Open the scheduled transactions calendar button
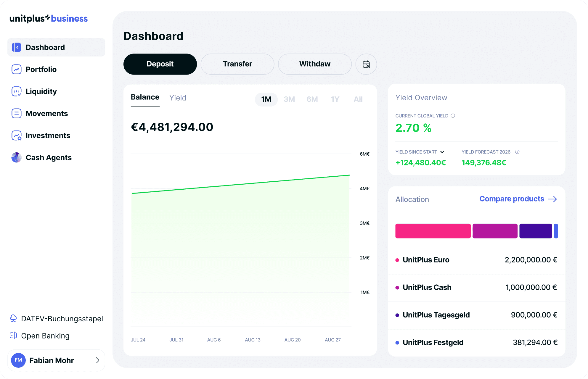The image size is (588, 379). coord(366,64)
